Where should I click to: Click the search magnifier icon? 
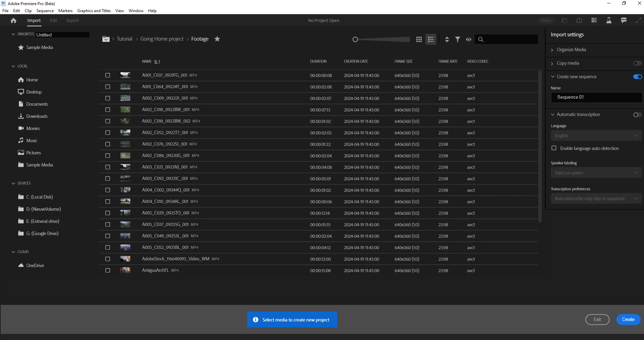(481, 40)
